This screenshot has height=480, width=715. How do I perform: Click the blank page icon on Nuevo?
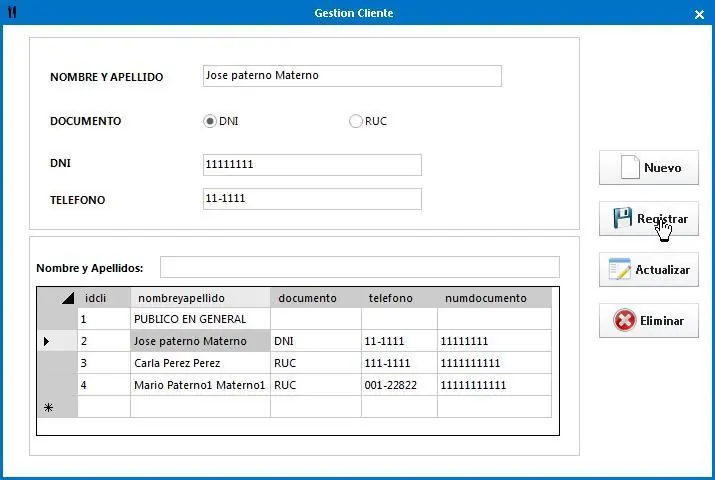point(630,167)
